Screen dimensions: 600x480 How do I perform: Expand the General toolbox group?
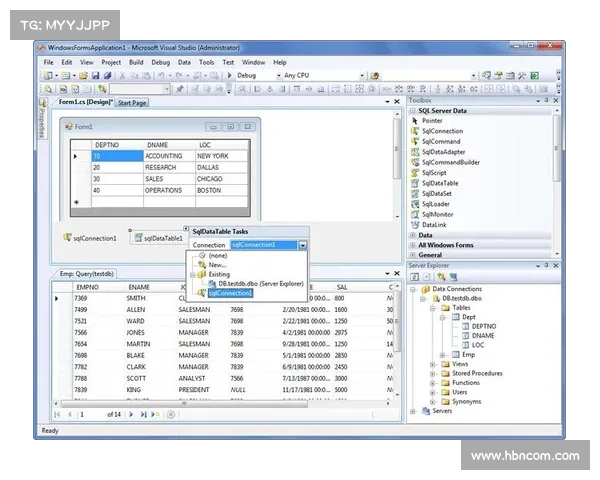click(413, 255)
